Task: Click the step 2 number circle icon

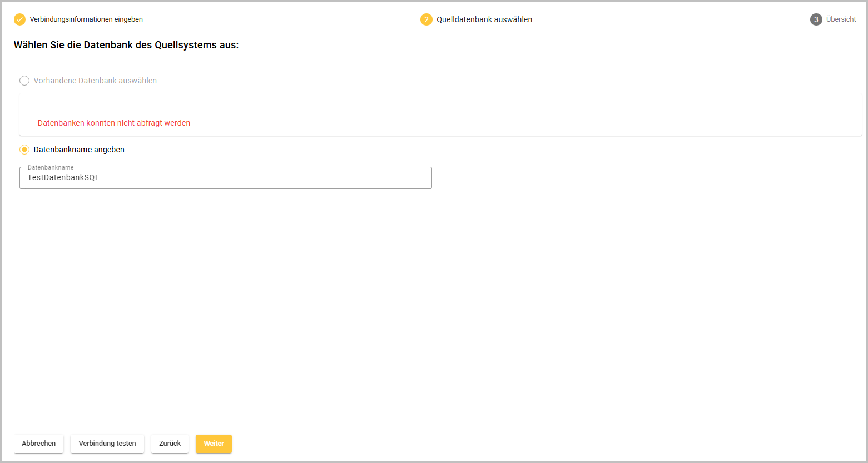Action: click(x=426, y=19)
